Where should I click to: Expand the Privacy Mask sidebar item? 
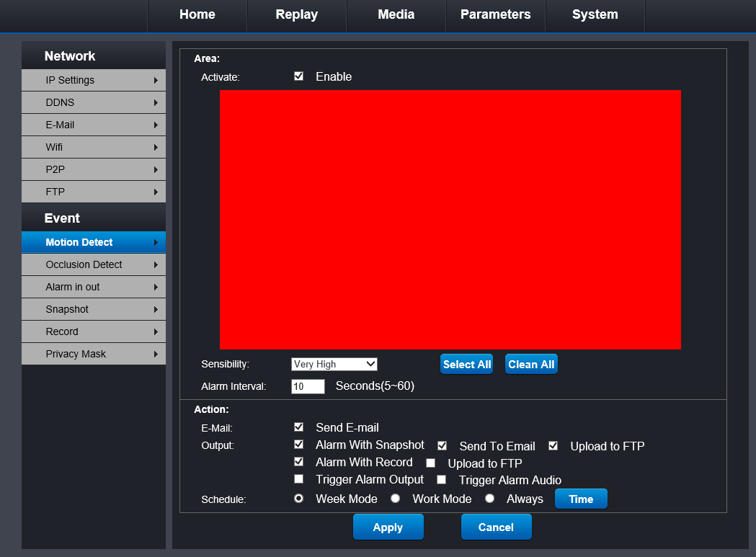tap(93, 354)
